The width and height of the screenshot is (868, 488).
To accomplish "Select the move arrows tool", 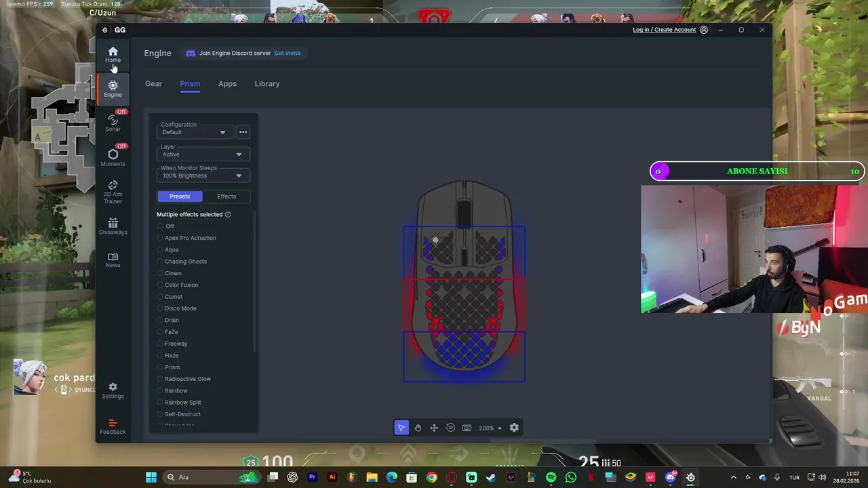I will [434, 428].
